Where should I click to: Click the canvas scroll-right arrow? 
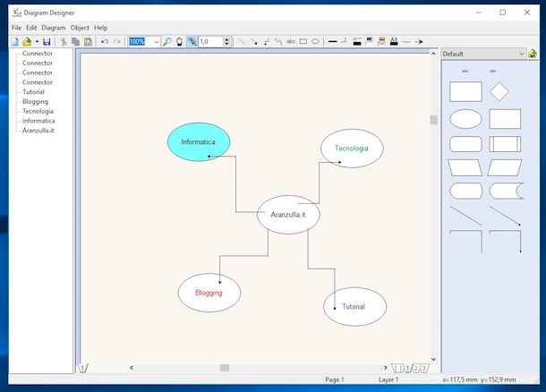coord(385,368)
